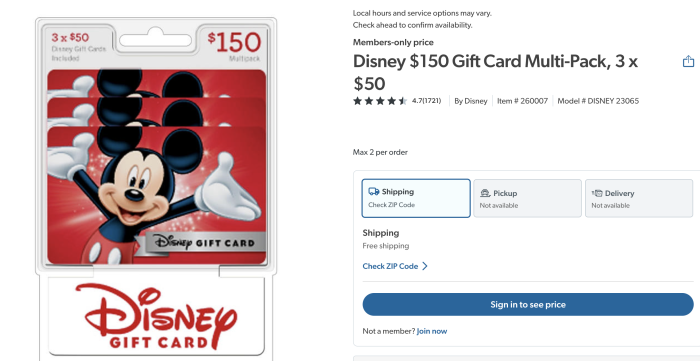Click the product title Disney $150 Gift Card
700x361 pixels.
click(496, 72)
